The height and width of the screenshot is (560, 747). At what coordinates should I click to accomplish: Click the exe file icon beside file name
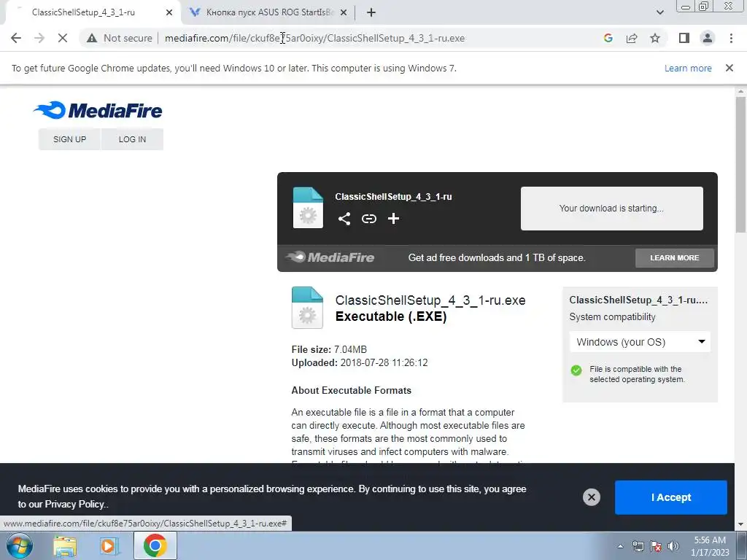click(307, 308)
